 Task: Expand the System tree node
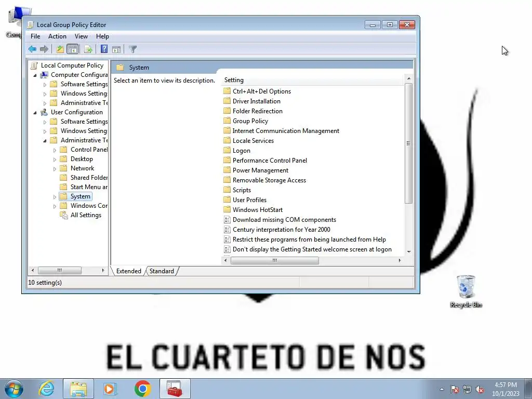(55, 197)
